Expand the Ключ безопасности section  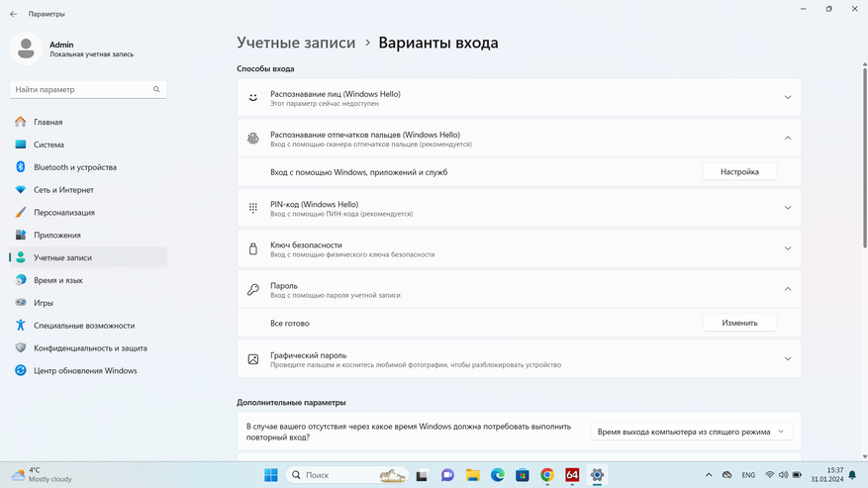coord(788,249)
